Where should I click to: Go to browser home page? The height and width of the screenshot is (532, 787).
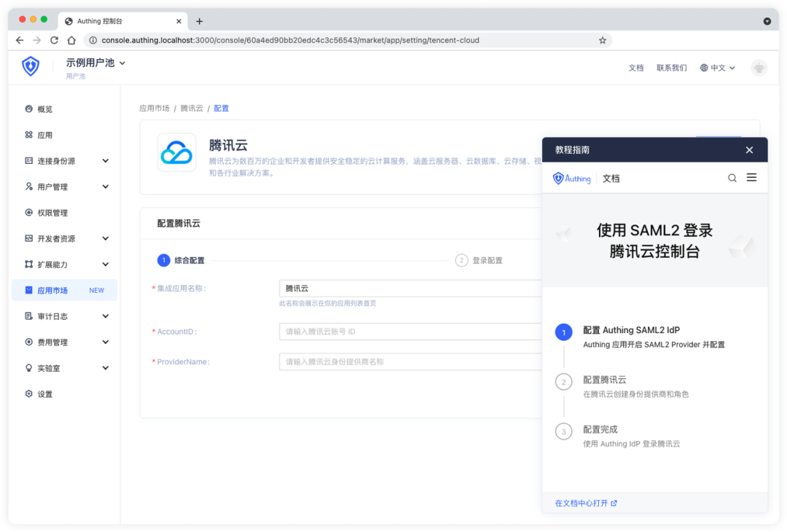(71, 40)
